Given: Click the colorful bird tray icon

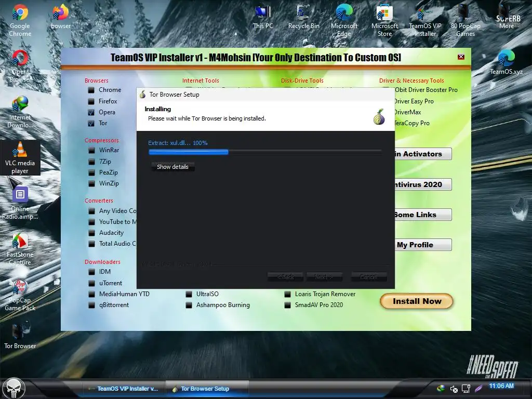Looking at the screenshot, I should coord(441,388).
